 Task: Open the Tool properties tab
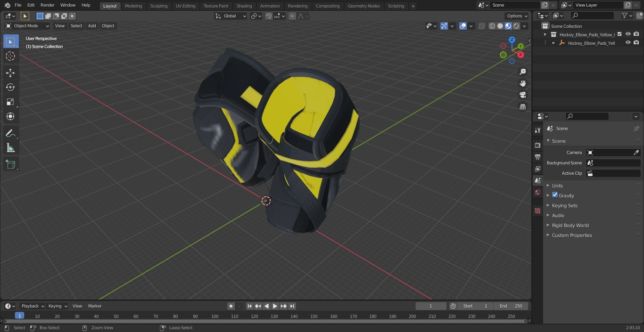[537, 130]
